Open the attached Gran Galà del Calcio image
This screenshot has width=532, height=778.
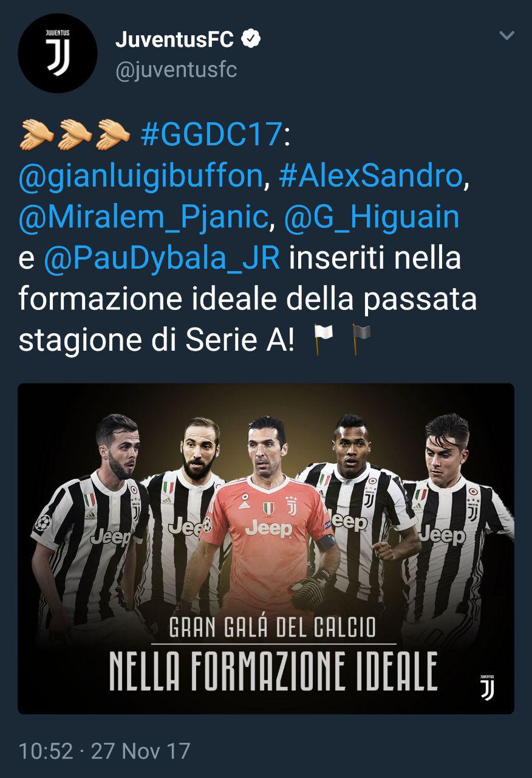[266, 548]
